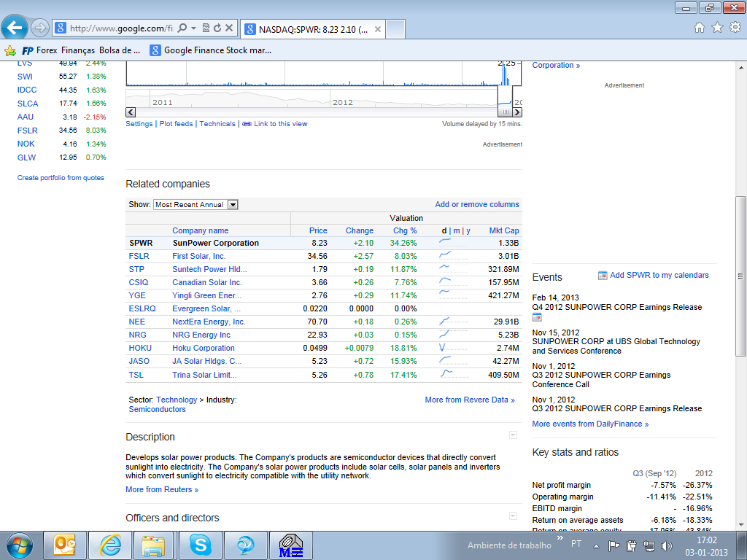This screenshot has width=747, height=560.
Task: Open GLW ticker in sidebar list
Action: 27,157
